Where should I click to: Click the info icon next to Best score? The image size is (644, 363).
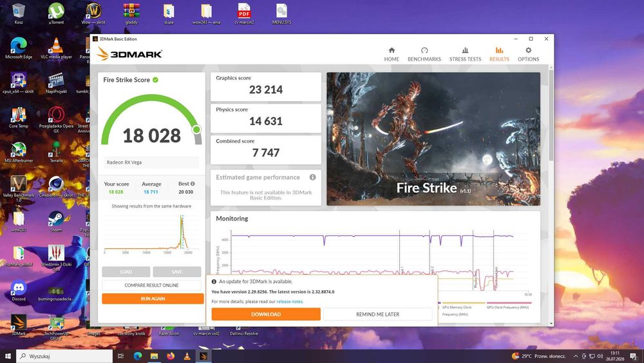tap(193, 184)
